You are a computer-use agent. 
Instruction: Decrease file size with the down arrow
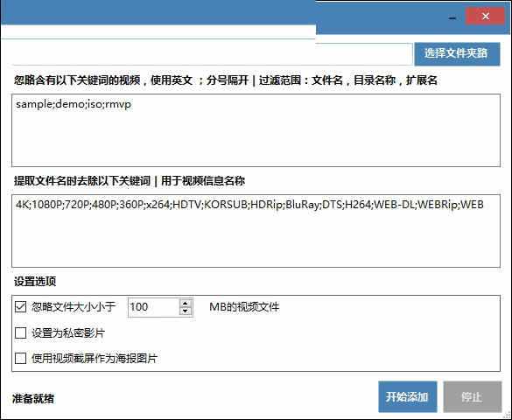point(186,311)
